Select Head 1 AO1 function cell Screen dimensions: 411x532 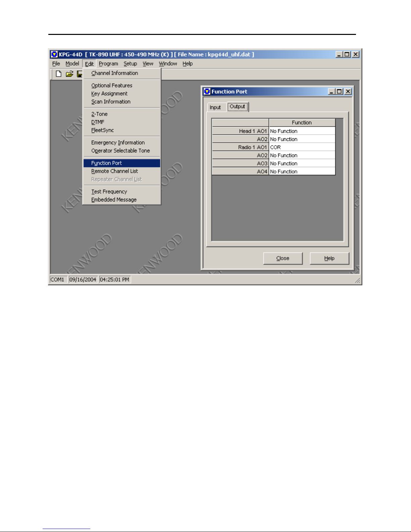point(302,131)
